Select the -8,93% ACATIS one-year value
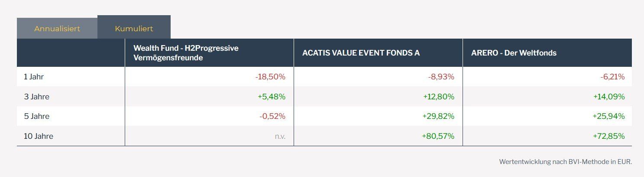This screenshot has height=177, width=644. tap(441, 77)
